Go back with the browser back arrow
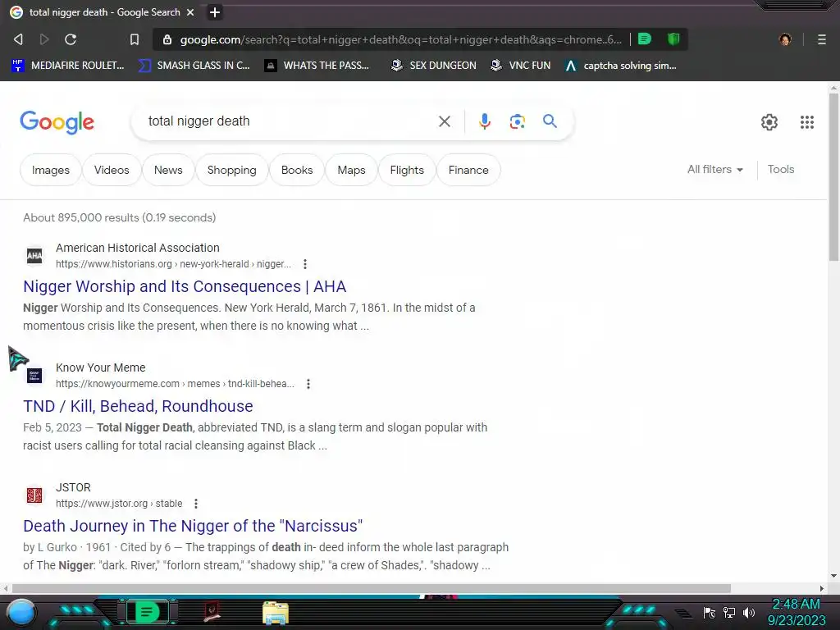The image size is (840, 630). pos(18,39)
